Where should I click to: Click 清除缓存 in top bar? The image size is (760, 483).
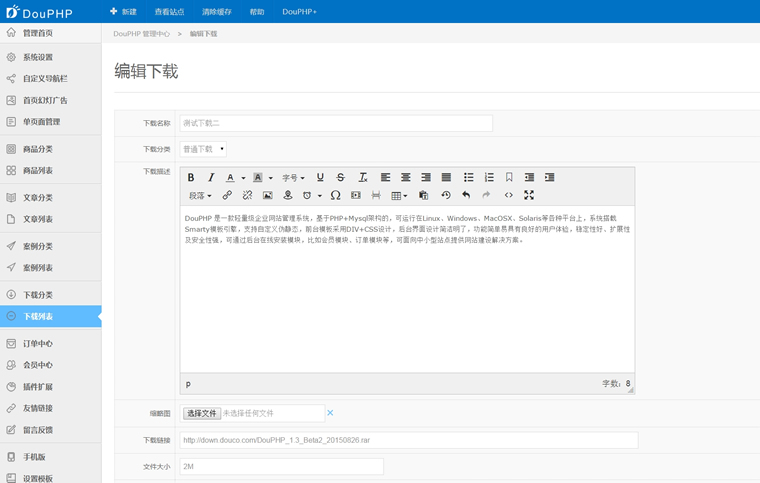(x=217, y=12)
